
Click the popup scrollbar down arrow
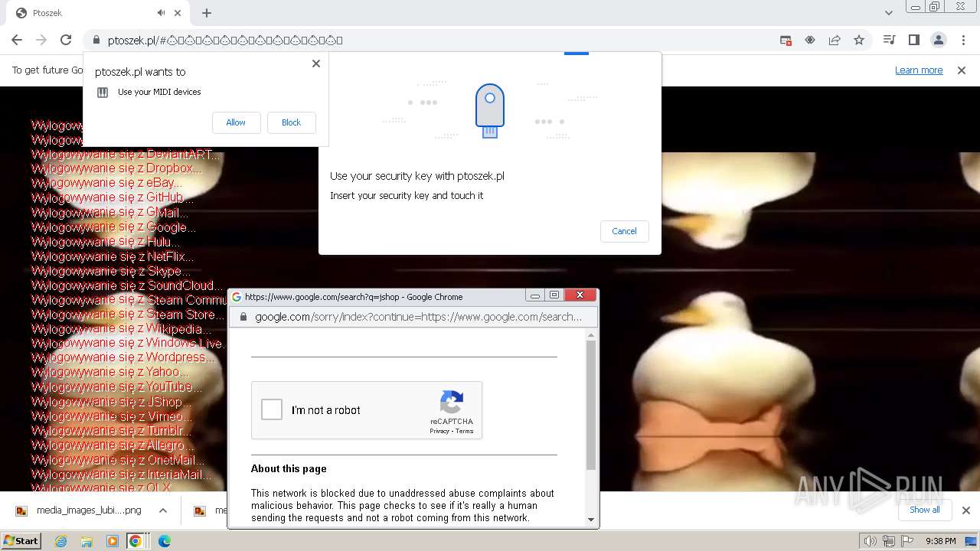[x=590, y=519]
